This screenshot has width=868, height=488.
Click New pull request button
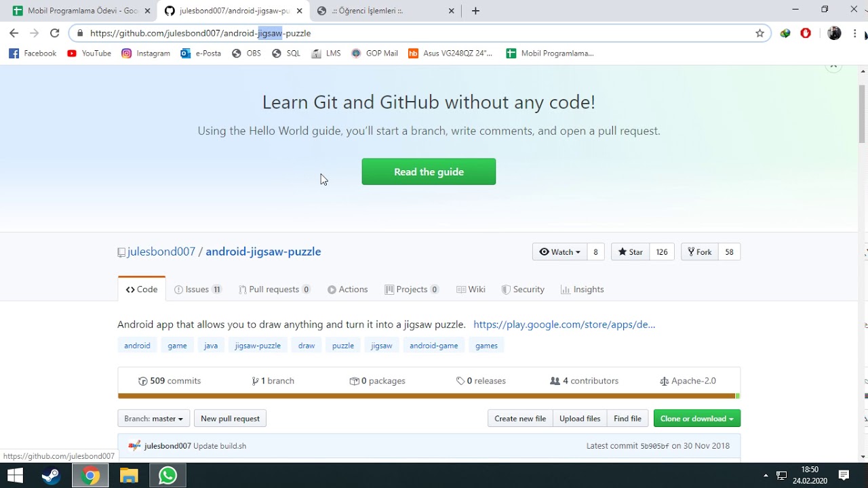[230, 419]
